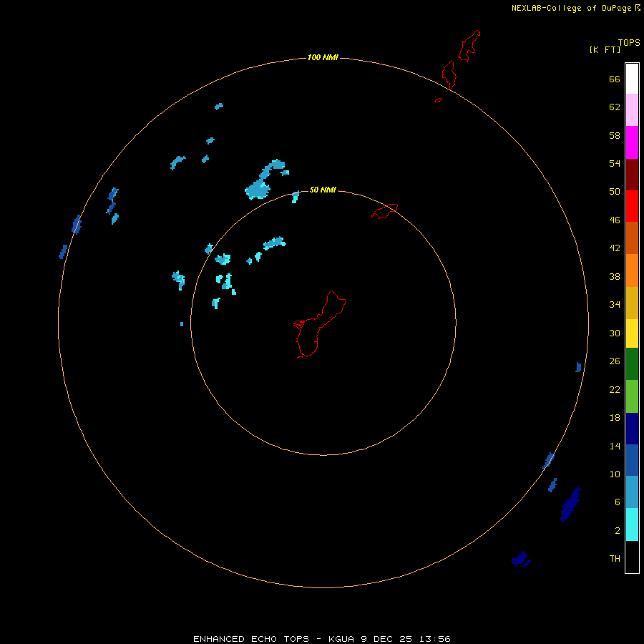This screenshot has height=644, width=644.
Task: Click the "38" legend value
Action: [x=615, y=276]
